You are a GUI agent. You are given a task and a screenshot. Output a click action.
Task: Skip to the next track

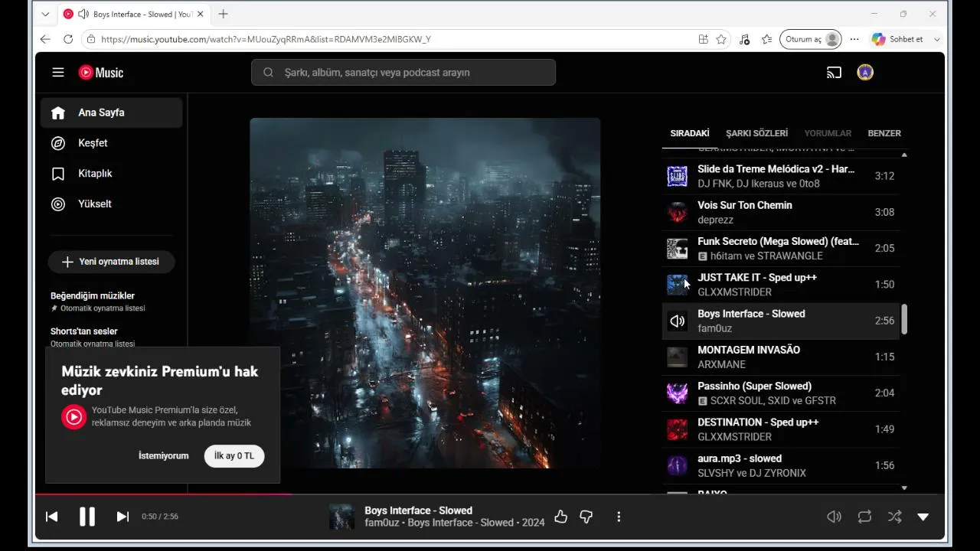pyautogui.click(x=122, y=517)
